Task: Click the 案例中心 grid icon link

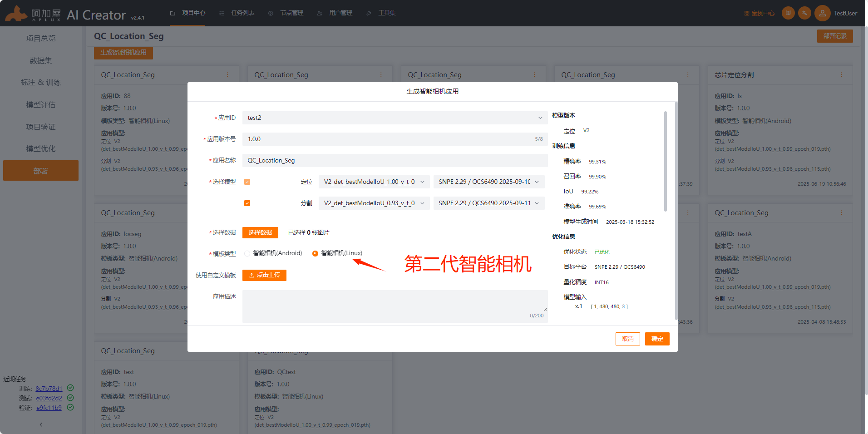Action: click(x=759, y=13)
